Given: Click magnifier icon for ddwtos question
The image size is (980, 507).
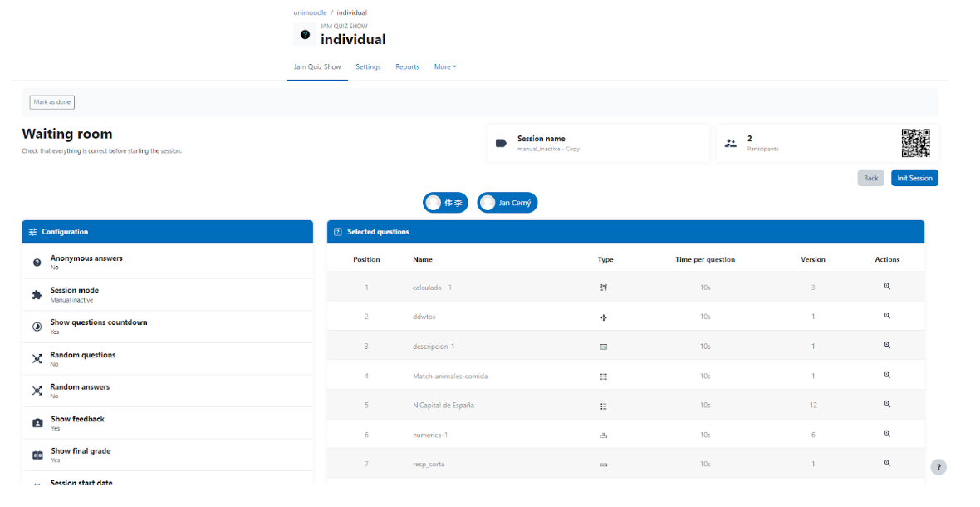Looking at the screenshot, I should click(x=887, y=316).
